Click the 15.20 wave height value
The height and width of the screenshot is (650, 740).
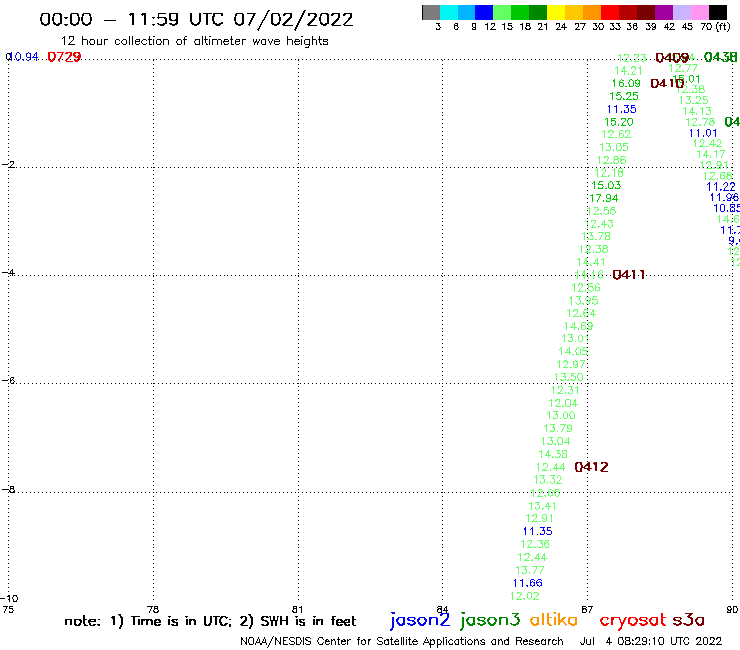click(x=619, y=122)
